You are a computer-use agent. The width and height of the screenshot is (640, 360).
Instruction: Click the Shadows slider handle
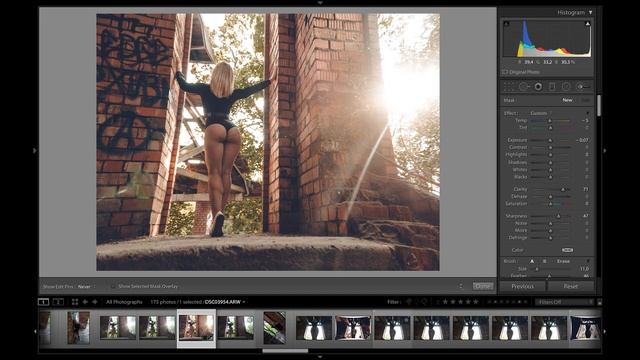550,162
